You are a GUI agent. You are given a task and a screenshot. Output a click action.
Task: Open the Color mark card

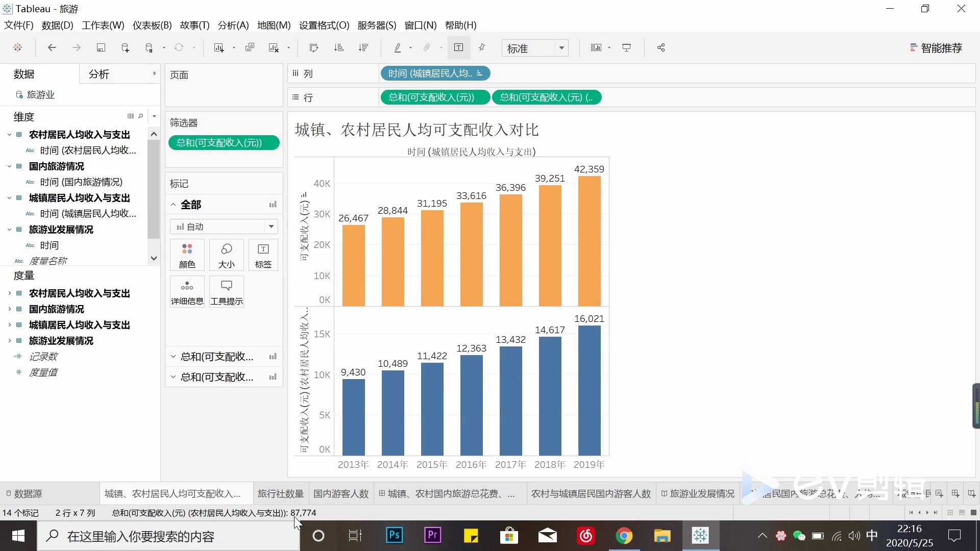[187, 255]
